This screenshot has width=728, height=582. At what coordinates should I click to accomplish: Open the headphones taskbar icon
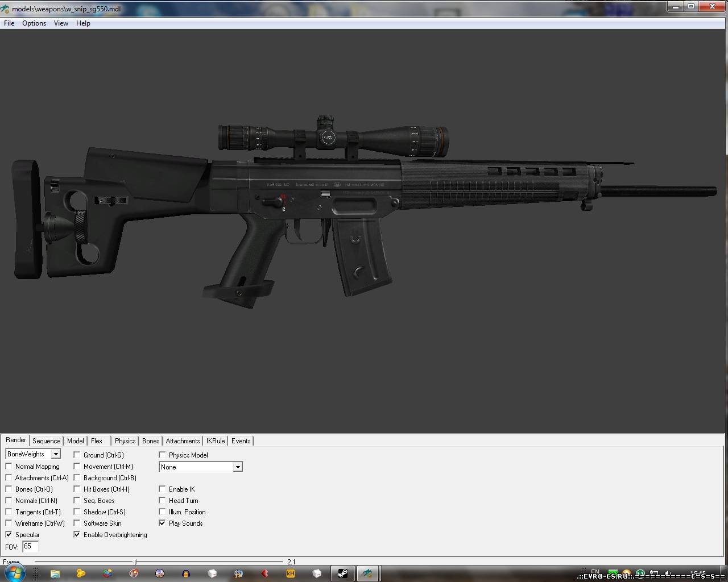pyautogui.click(x=186, y=573)
